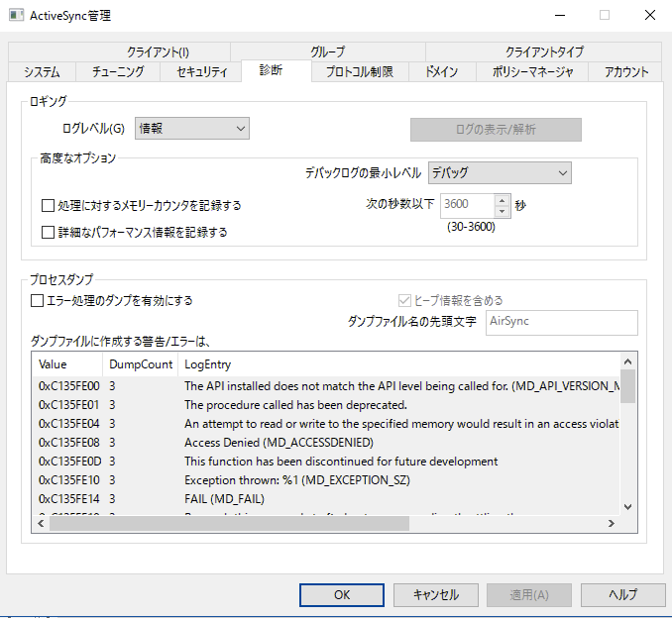
Task: Click the dump file name prefix field
Action: point(561,323)
